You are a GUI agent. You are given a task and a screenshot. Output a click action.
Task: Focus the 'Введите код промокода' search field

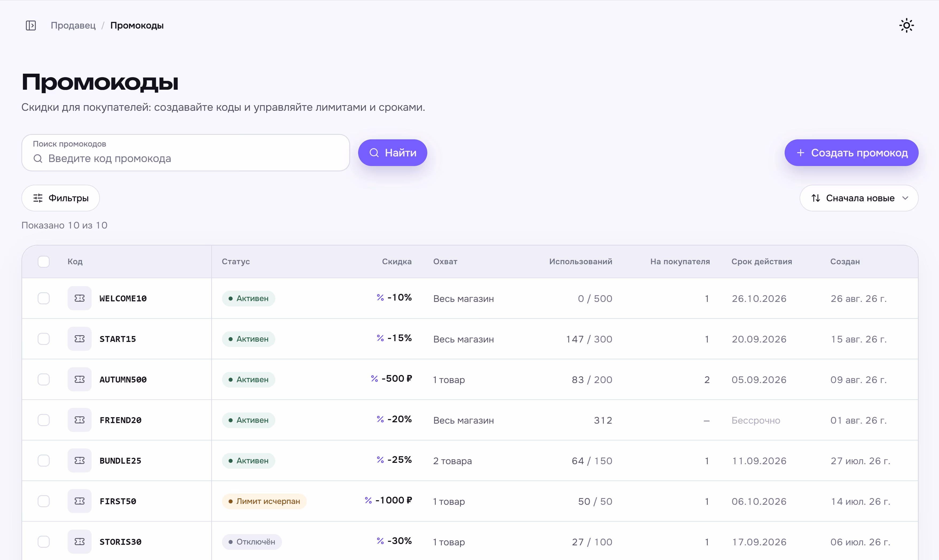[x=185, y=153]
